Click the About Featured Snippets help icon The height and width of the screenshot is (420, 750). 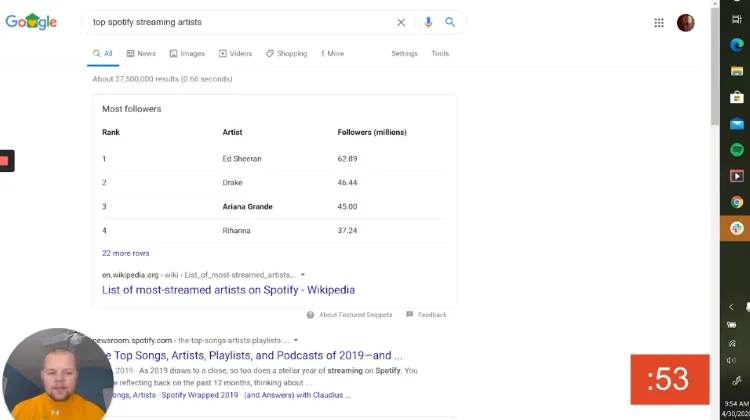(310, 315)
